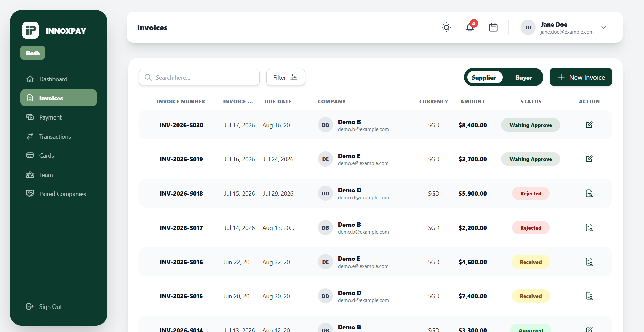The height and width of the screenshot is (332, 644).
Task: Select invoice number INV-2026-S018
Action: pos(181,193)
